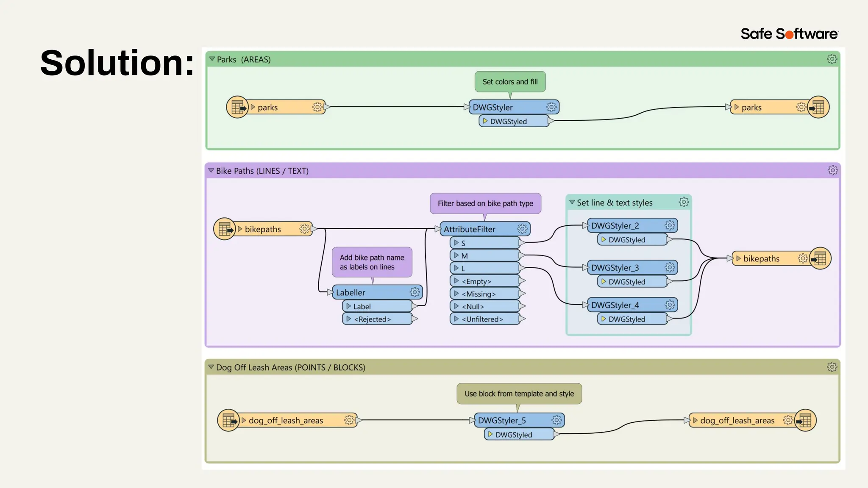The height and width of the screenshot is (488, 868).
Task: Click the Filter based on bike path type note
Action: [x=485, y=203]
